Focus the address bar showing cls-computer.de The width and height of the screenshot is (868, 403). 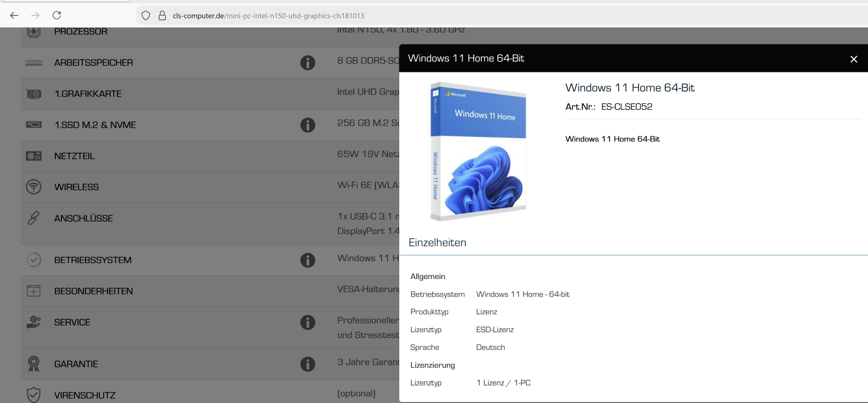pos(501,16)
